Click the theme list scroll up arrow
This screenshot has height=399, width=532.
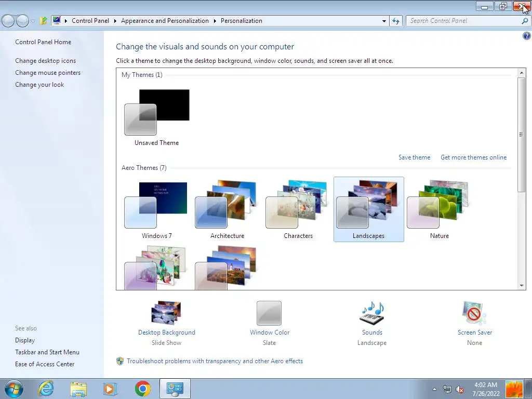point(522,73)
